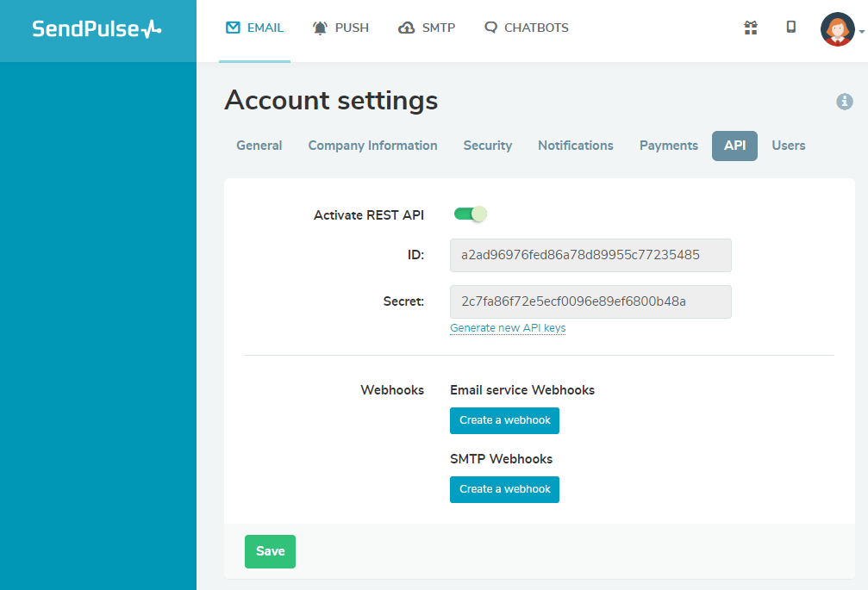This screenshot has height=590, width=868.
Task: Open the Payments settings tab
Action: 668,146
